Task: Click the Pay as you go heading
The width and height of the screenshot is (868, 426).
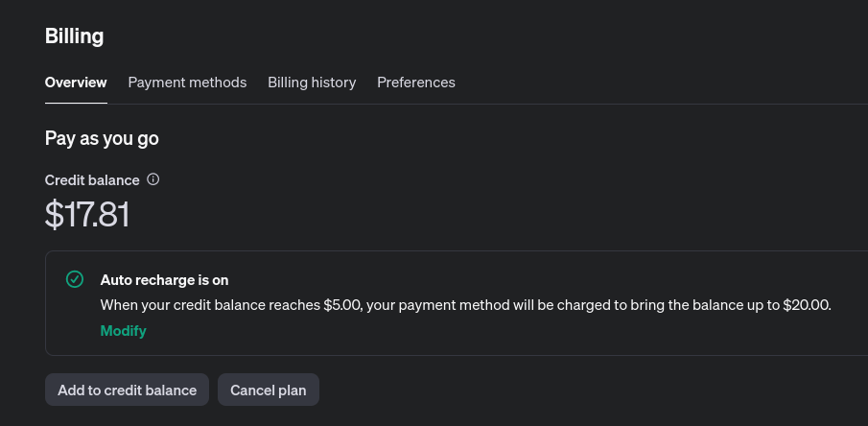Action: (x=102, y=138)
